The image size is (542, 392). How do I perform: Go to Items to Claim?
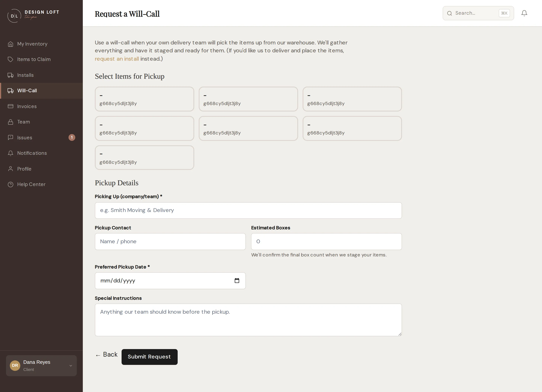[x=42, y=59]
